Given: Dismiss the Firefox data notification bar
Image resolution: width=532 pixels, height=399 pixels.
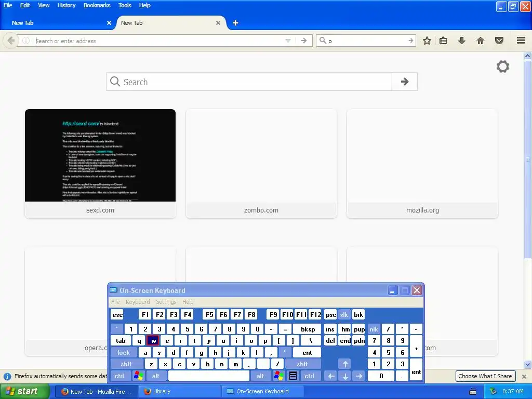Looking at the screenshot, I should (524, 376).
